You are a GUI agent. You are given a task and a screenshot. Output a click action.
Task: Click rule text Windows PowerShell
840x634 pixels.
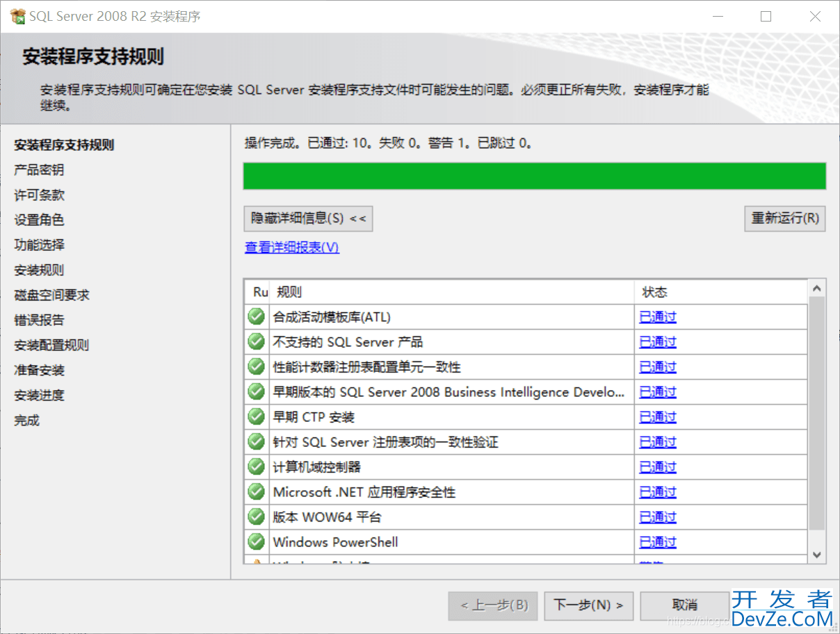point(335,542)
